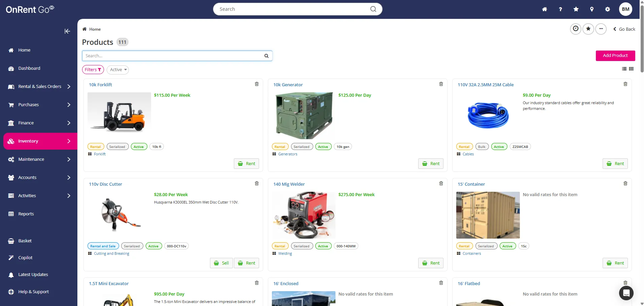Open the Filters button
Image resolution: width=644 pixels, height=306 pixels.
(93, 70)
